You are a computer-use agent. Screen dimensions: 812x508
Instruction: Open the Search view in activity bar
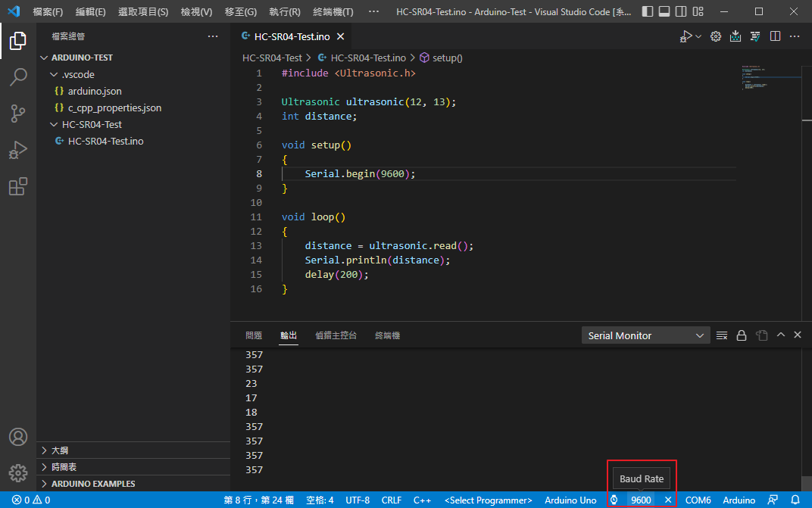click(x=18, y=77)
